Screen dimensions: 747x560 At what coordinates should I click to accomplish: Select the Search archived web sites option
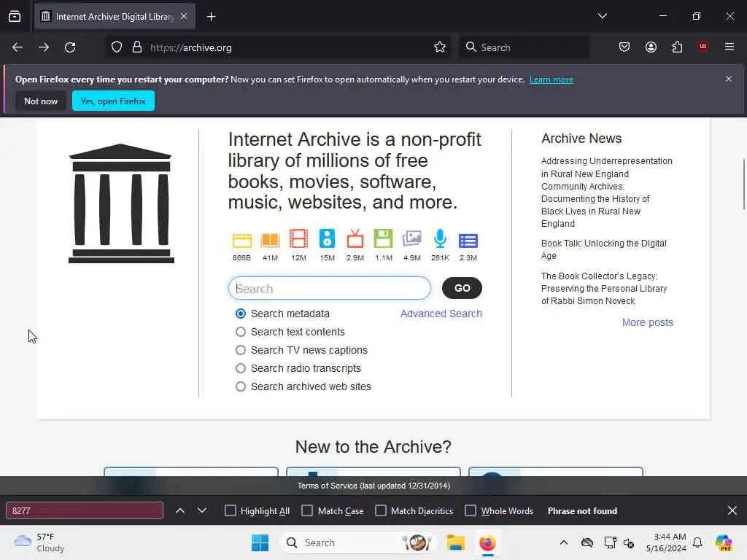click(241, 386)
